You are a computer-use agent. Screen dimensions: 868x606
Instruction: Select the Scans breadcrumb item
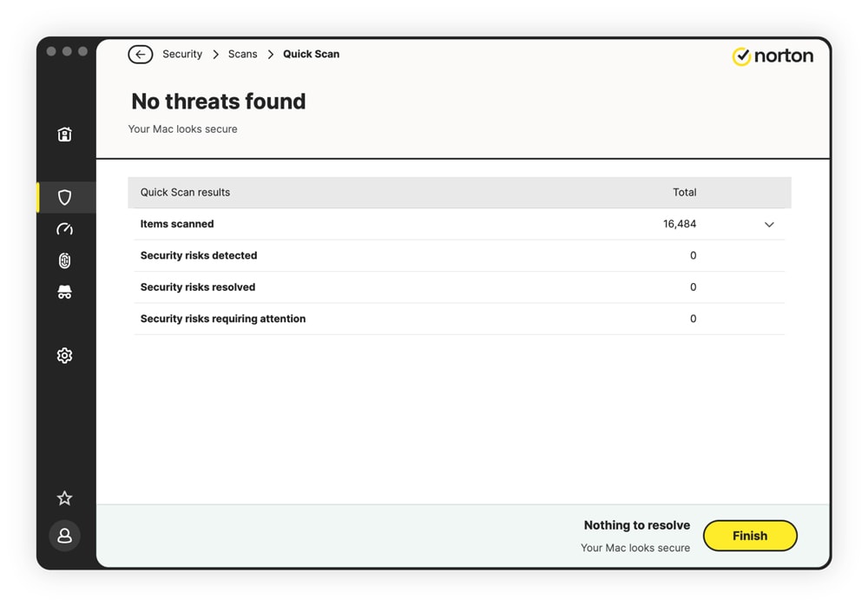[x=242, y=54]
